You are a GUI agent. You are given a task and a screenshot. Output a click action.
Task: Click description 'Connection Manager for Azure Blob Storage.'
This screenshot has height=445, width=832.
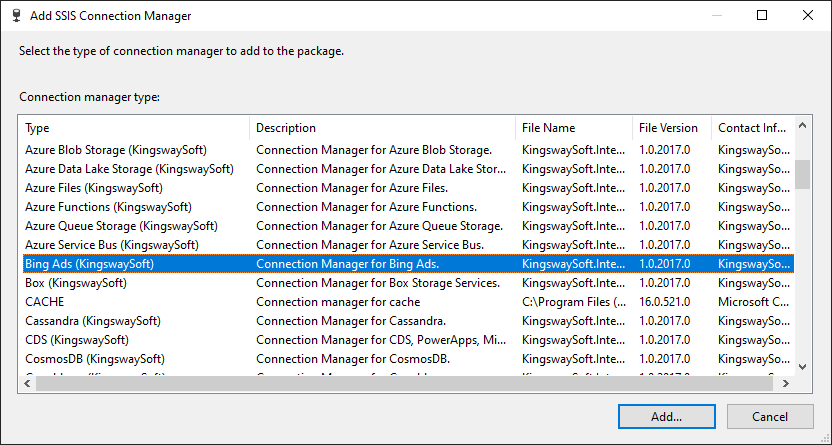tap(374, 150)
